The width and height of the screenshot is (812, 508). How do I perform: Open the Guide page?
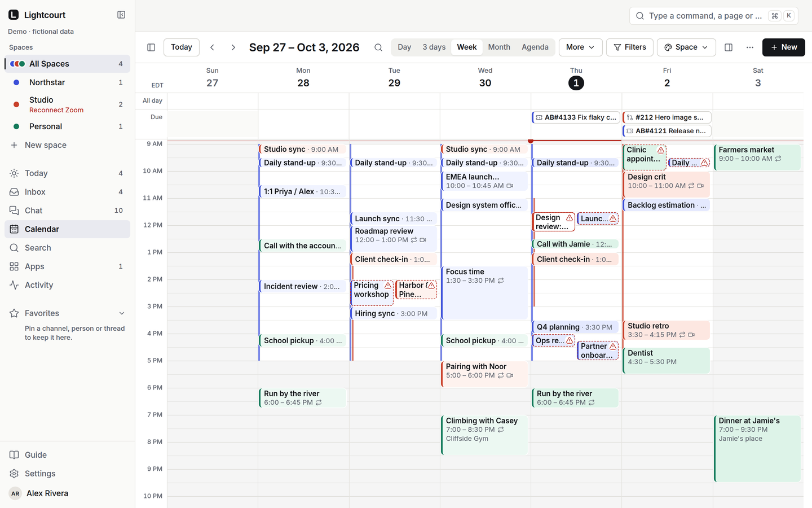67,455
